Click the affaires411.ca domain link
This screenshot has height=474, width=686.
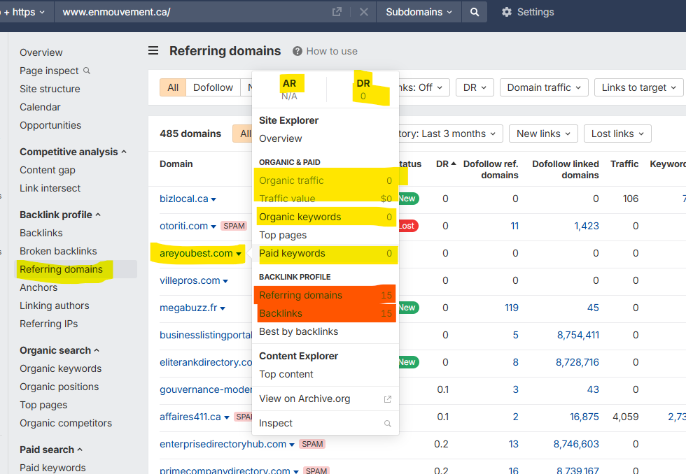pos(190,417)
